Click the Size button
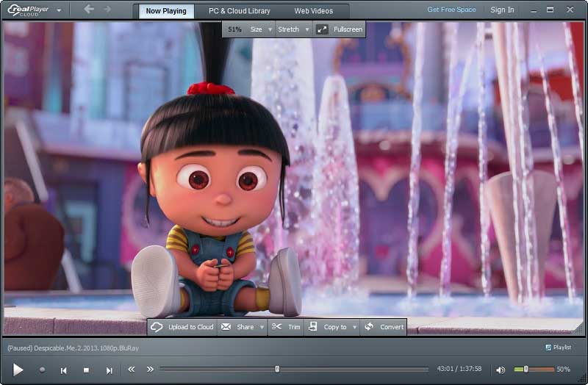Image resolution: width=588 pixels, height=385 pixels. pyautogui.click(x=256, y=29)
